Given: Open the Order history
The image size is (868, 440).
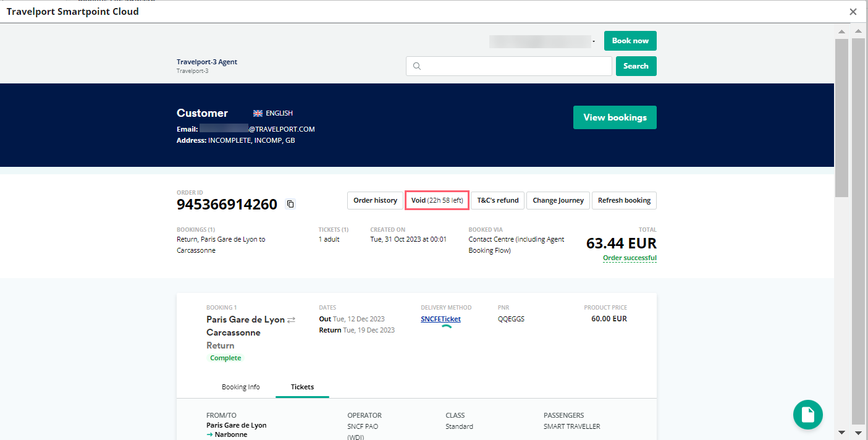Looking at the screenshot, I should tap(375, 200).
